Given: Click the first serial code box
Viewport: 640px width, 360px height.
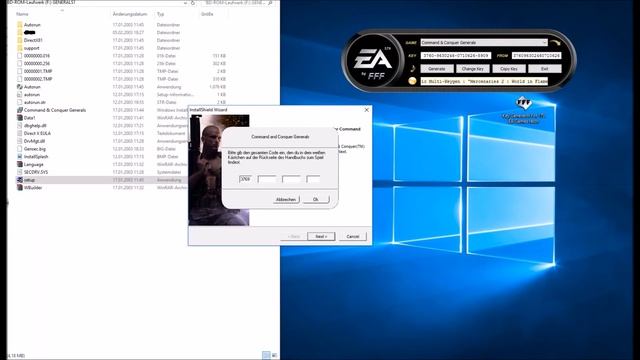Looking at the screenshot, I should click(x=245, y=179).
